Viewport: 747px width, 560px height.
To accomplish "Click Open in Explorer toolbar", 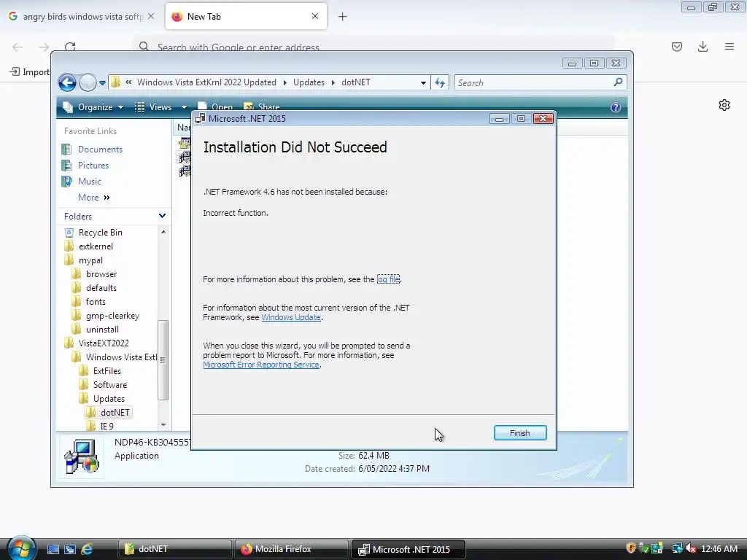I will point(216,107).
